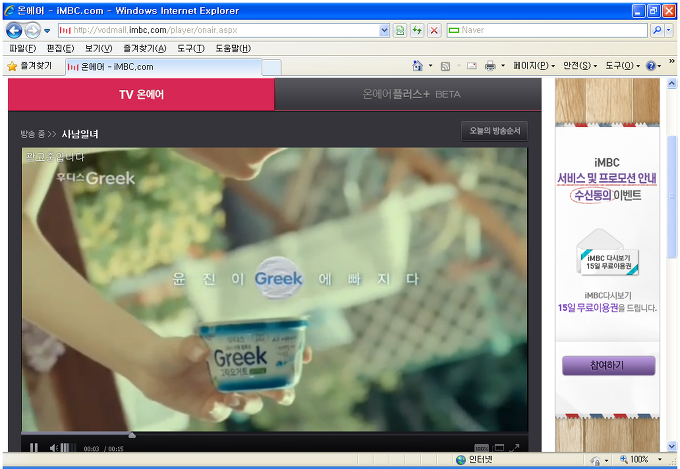The image size is (680, 469).
Task: Adjust the player volume level bars
Action: click(x=67, y=448)
